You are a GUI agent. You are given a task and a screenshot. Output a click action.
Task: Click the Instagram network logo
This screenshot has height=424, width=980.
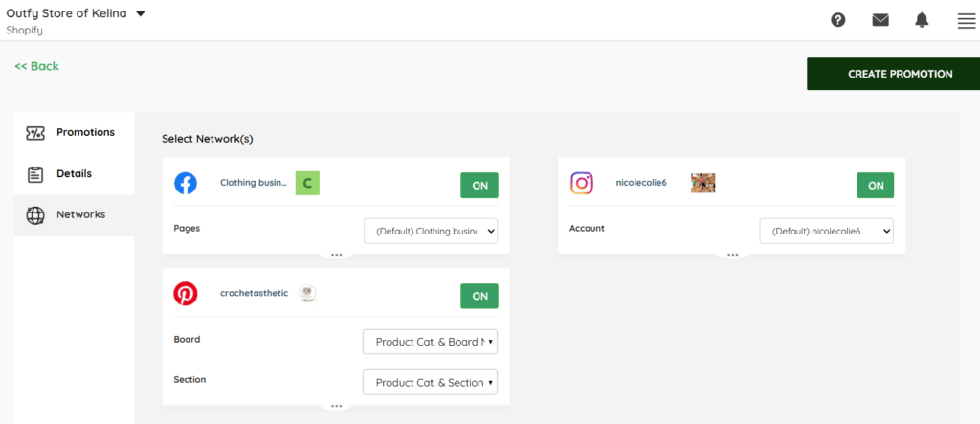[x=582, y=183]
